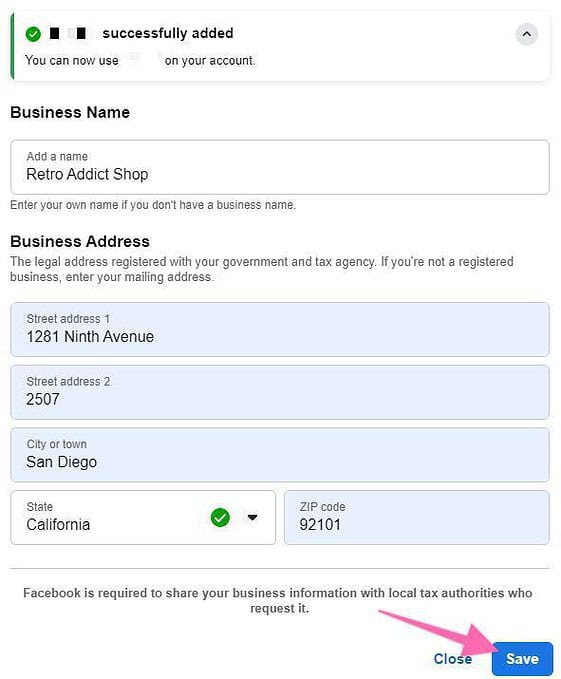
Task: Click the Save button
Action: [522, 659]
